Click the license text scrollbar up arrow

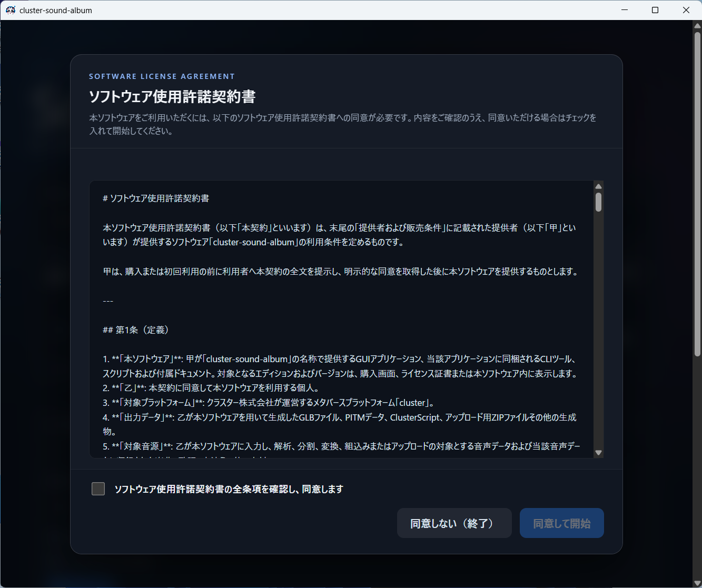click(x=598, y=186)
